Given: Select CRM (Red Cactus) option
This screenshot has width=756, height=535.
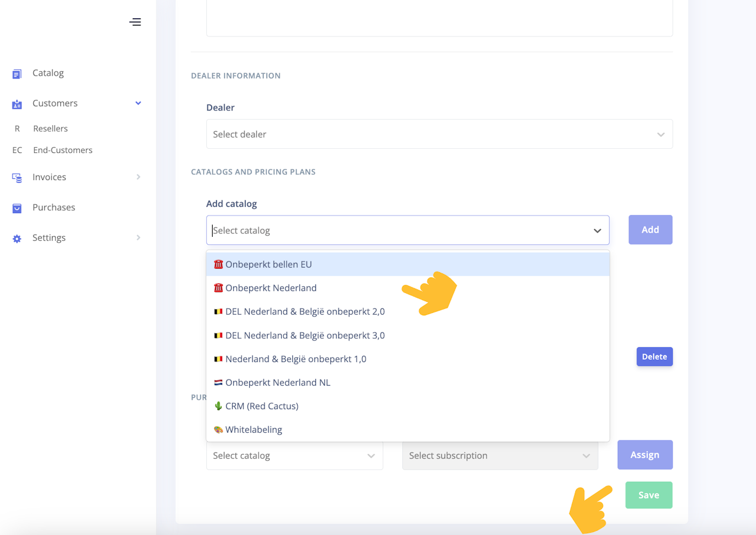Looking at the screenshot, I should pyautogui.click(x=408, y=406).
